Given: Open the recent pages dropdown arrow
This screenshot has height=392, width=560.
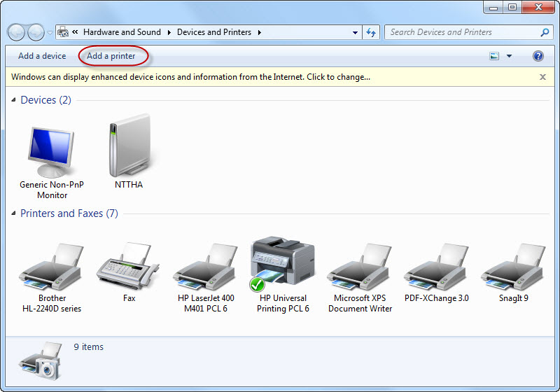Looking at the screenshot, I should pyautogui.click(x=50, y=33).
